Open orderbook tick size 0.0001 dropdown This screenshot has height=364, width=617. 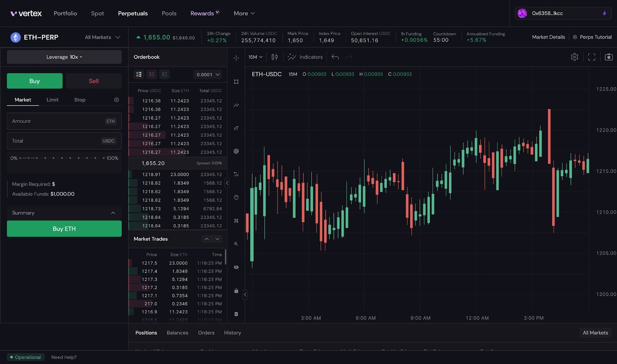[208, 74]
